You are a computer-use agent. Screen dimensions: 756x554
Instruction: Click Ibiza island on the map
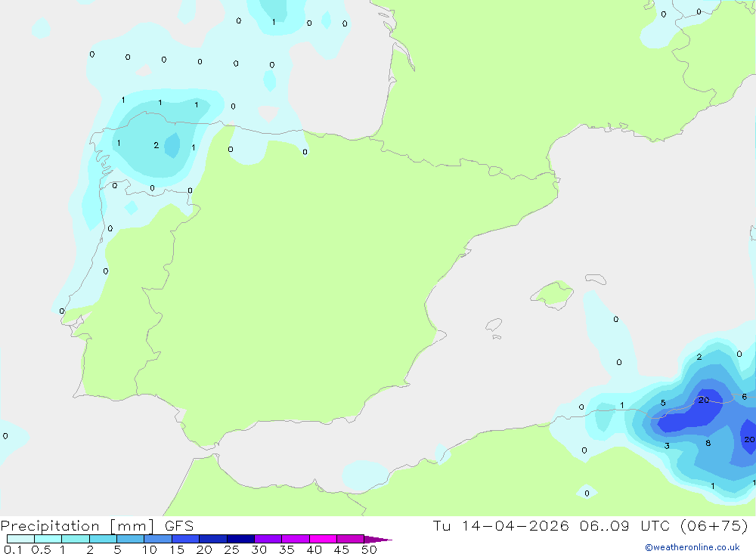click(494, 325)
